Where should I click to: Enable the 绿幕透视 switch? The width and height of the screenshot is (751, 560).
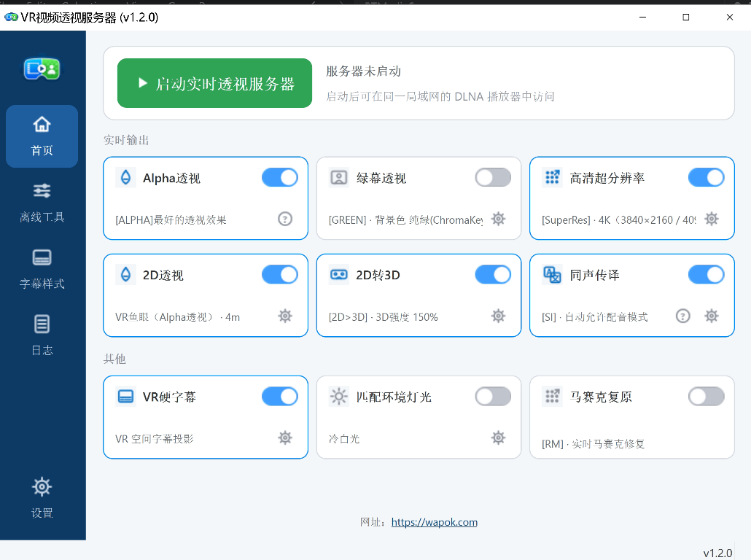click(493, 178)
